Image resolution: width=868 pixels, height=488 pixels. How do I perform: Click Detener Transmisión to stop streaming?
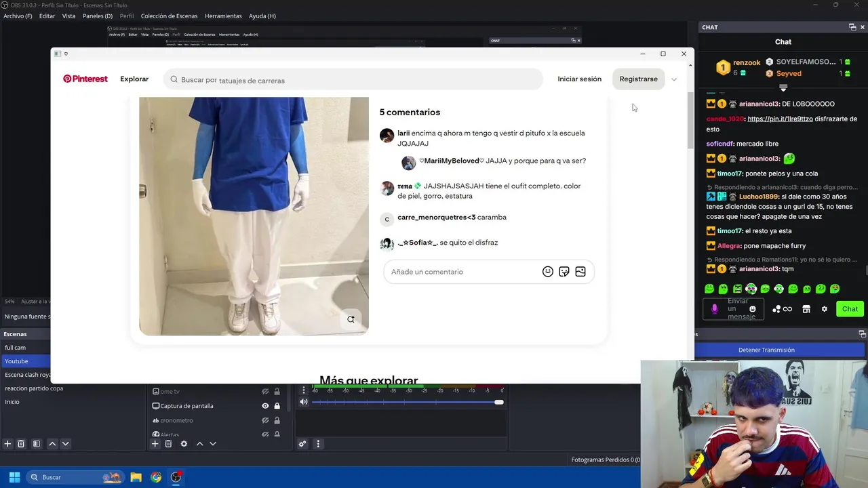[766, 350]
